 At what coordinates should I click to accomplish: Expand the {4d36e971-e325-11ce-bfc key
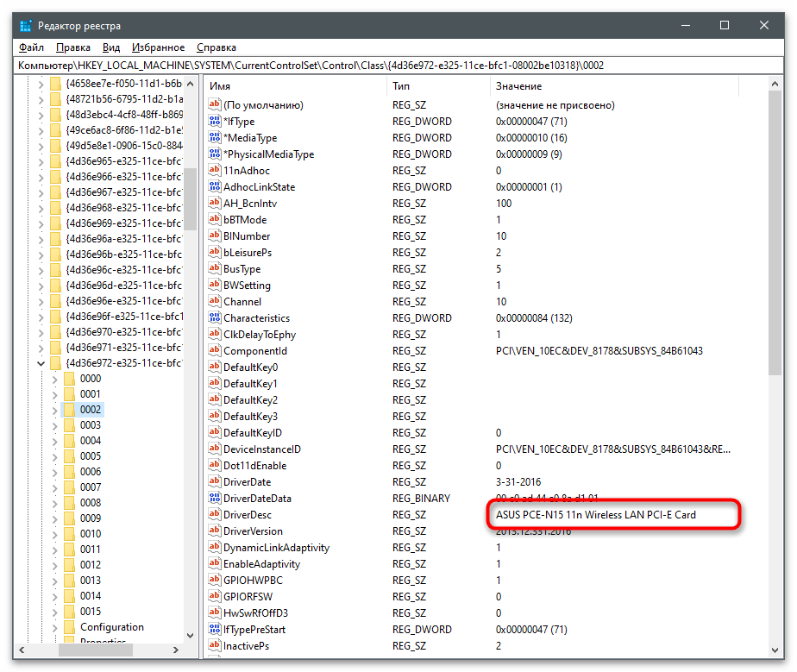[x=41, y=348]
